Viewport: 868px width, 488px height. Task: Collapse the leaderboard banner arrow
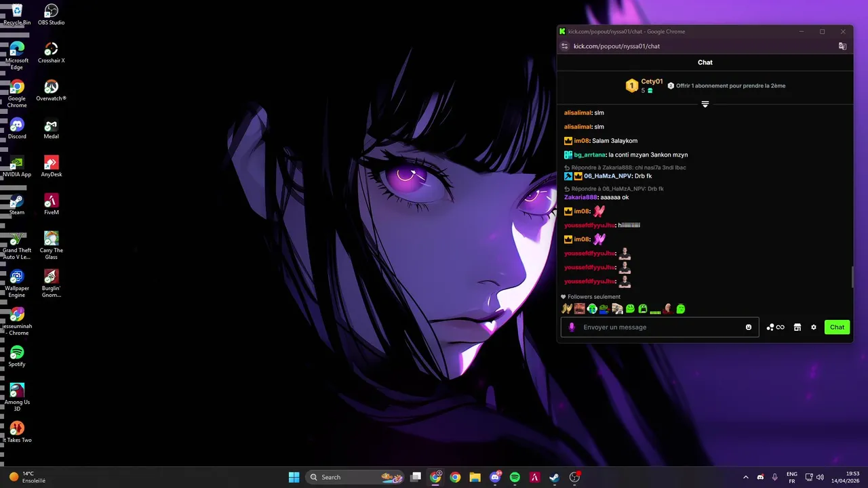click(x=705, y=104)
